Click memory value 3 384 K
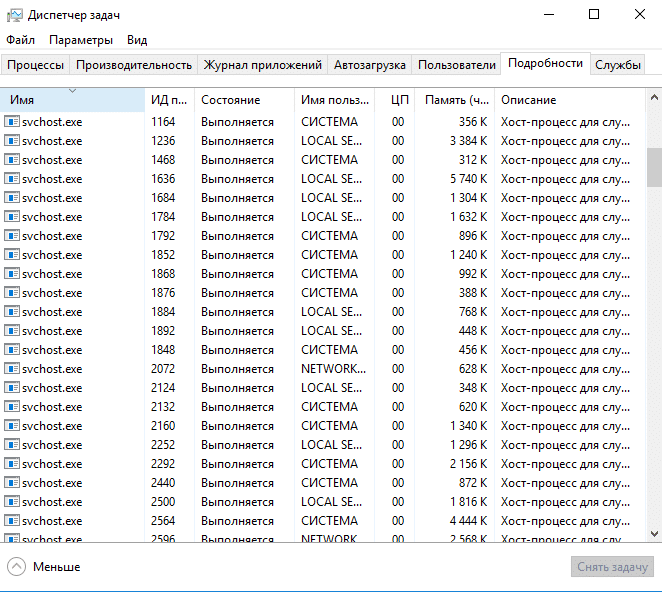This screenshot has width=662, height=592. [468, 141]
